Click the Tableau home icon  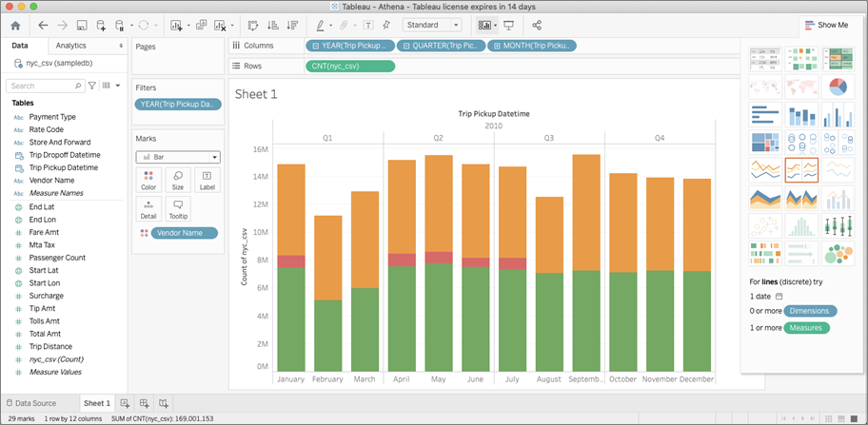pos(15,25)
